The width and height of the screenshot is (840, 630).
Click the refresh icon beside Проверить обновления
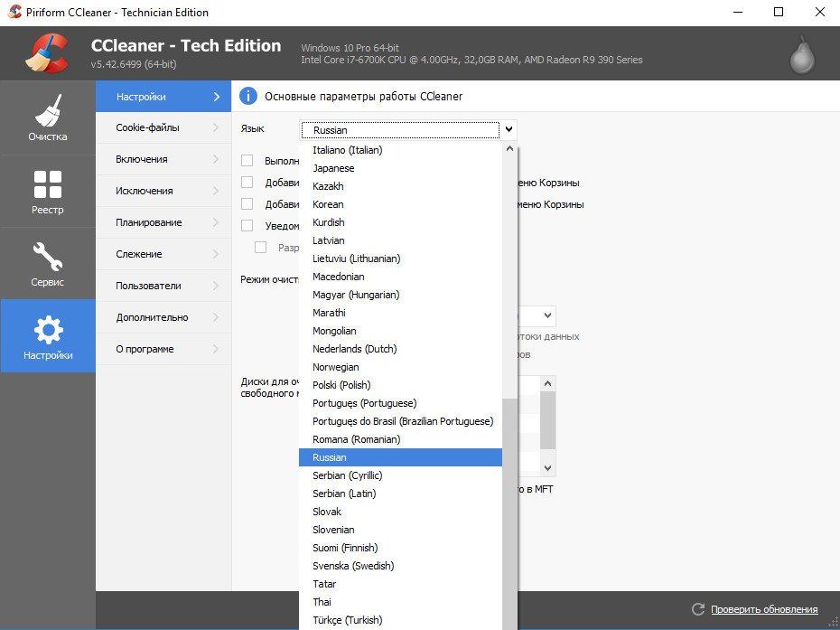tap(698, 609)
